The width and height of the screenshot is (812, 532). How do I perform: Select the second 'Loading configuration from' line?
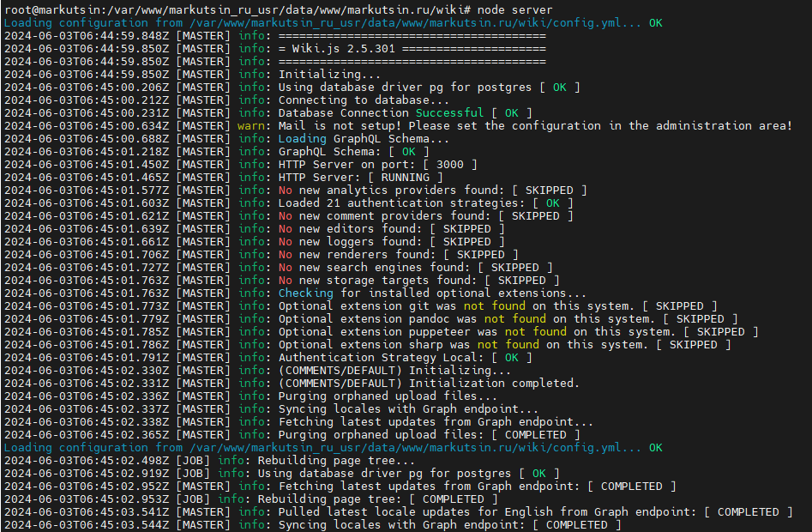(x=333, y=448)
